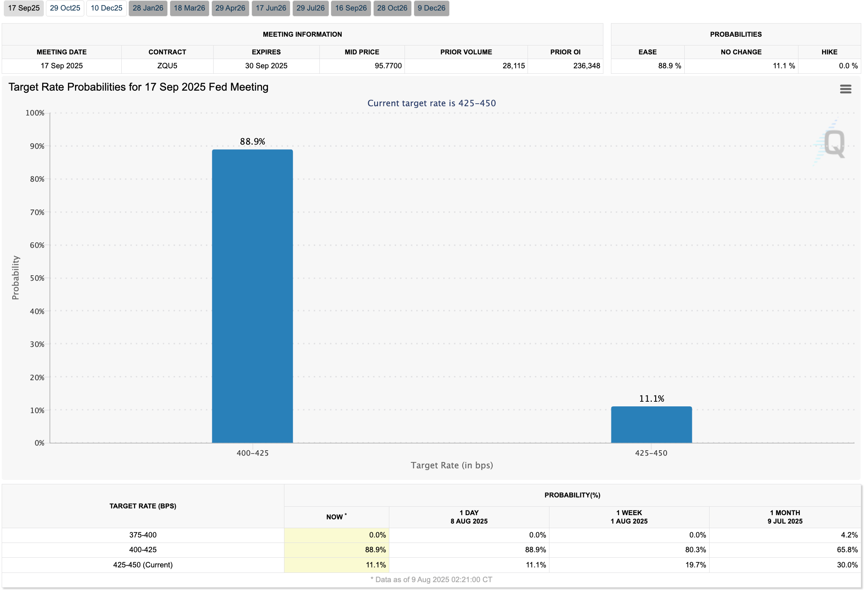Image resolution: width=868 pixels, height=591 pixels.
Task: Click the QuikStrike Q watermark logo
Action: [x=833, y=143]
